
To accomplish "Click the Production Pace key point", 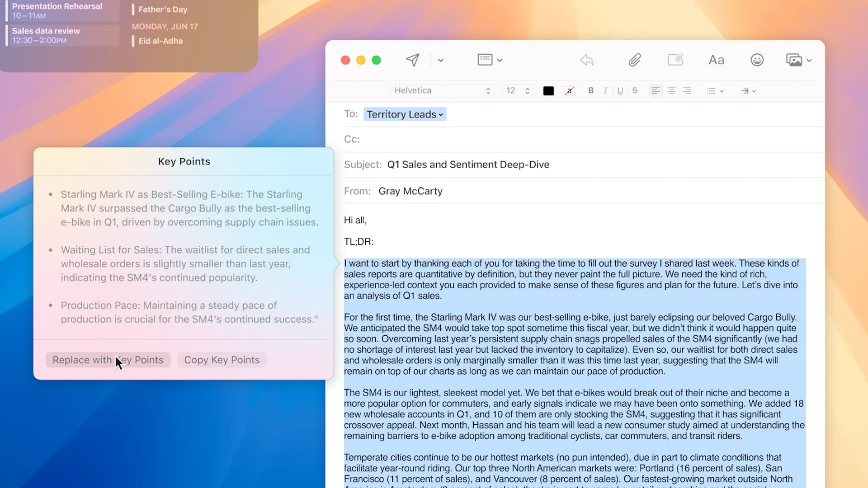I will coord(189,312).
